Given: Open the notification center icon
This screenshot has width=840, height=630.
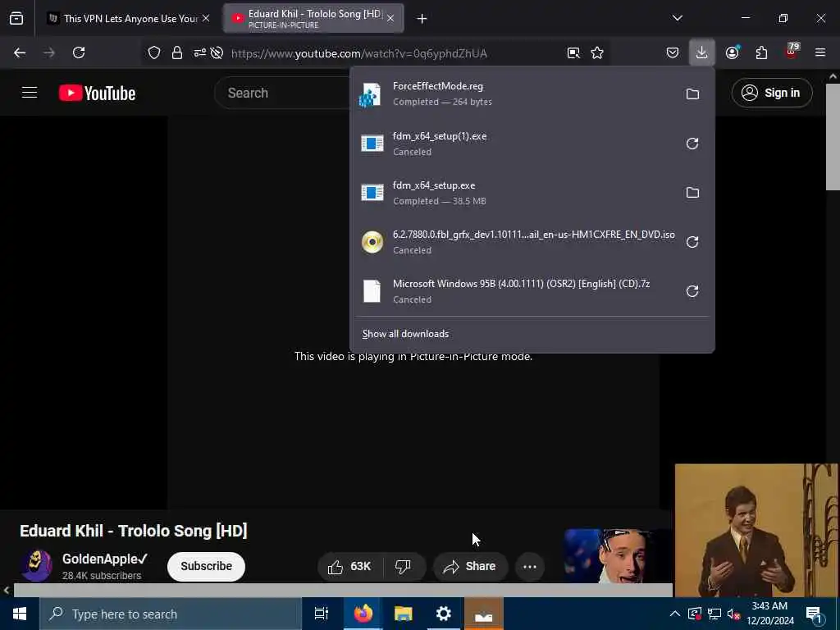Looking at the screenshot, I should (x=814, y=614).
